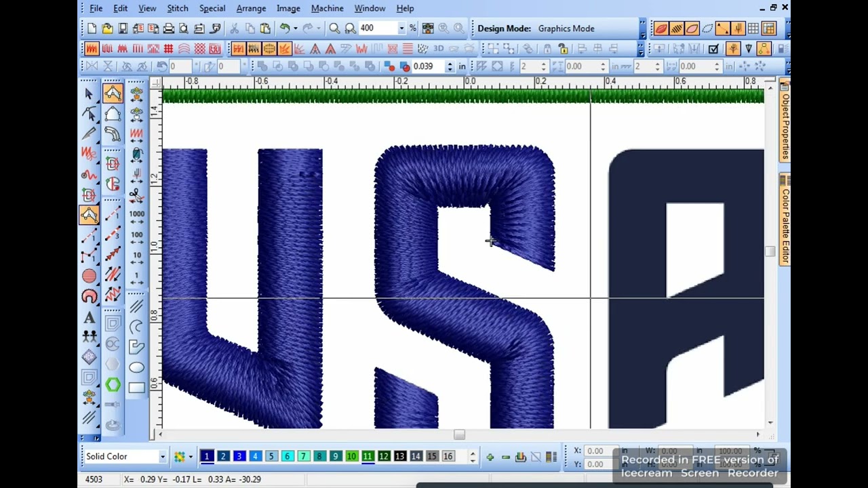
Task: Click the 3D view icon
Action: tap(438, 49)
